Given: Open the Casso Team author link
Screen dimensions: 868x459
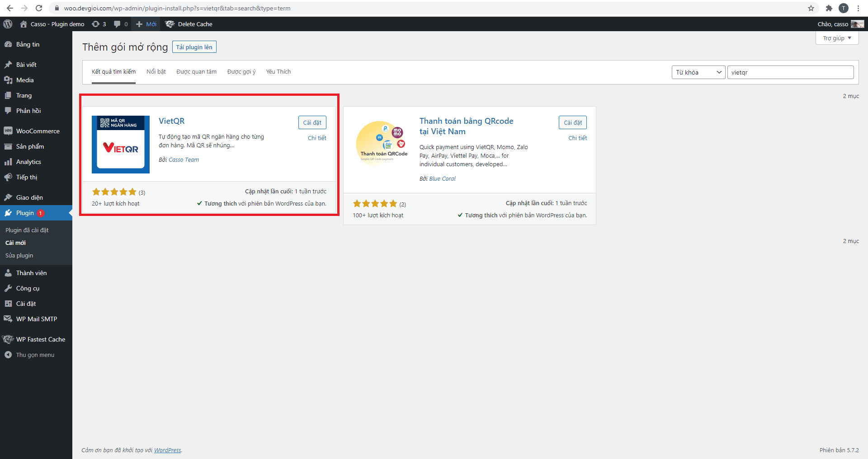Looking at the screenshot, I should (184, 159).
